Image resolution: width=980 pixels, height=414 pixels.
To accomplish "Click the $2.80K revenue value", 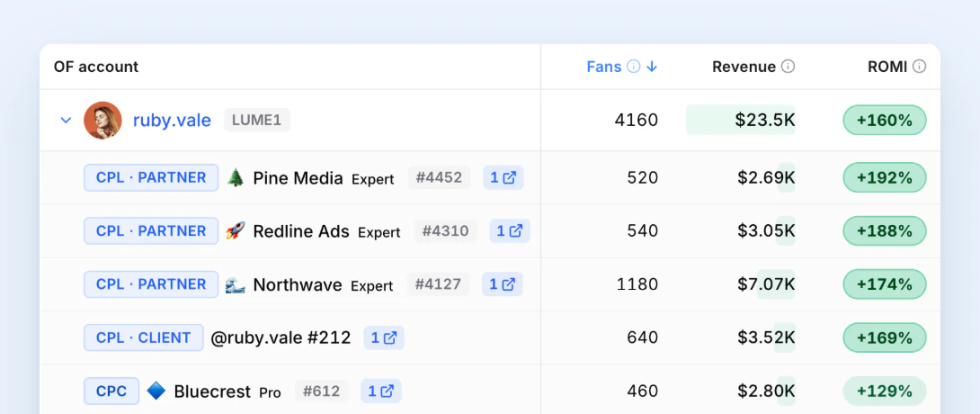I will tap(766, 391).
